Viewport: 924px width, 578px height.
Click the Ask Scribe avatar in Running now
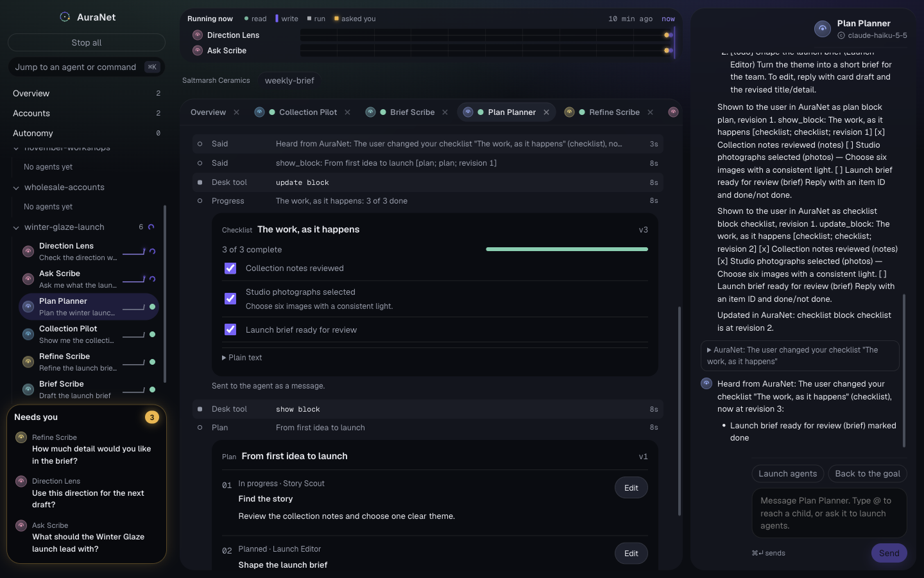coord(198,51)
